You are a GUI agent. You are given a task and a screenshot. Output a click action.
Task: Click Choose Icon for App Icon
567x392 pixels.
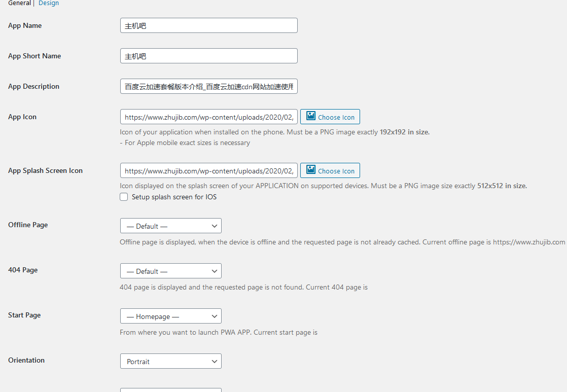[x=330, y=117]
